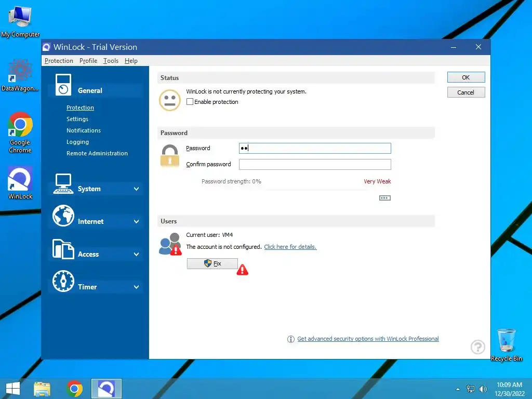Open File Explorer from taskbar
532x399 pixels.
click(x=42, y=389)
